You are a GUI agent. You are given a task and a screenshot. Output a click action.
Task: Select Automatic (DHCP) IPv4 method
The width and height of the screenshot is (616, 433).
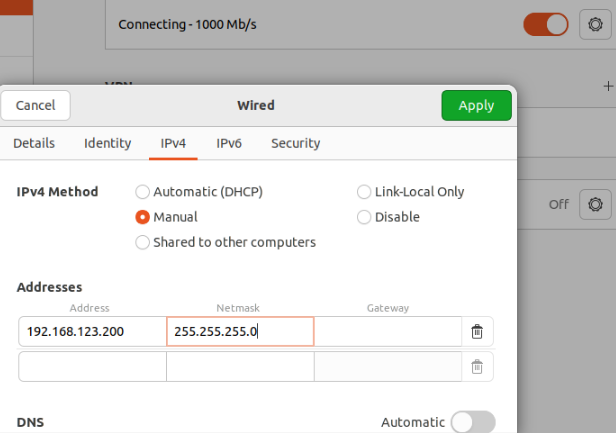click(x=143, y=192)
